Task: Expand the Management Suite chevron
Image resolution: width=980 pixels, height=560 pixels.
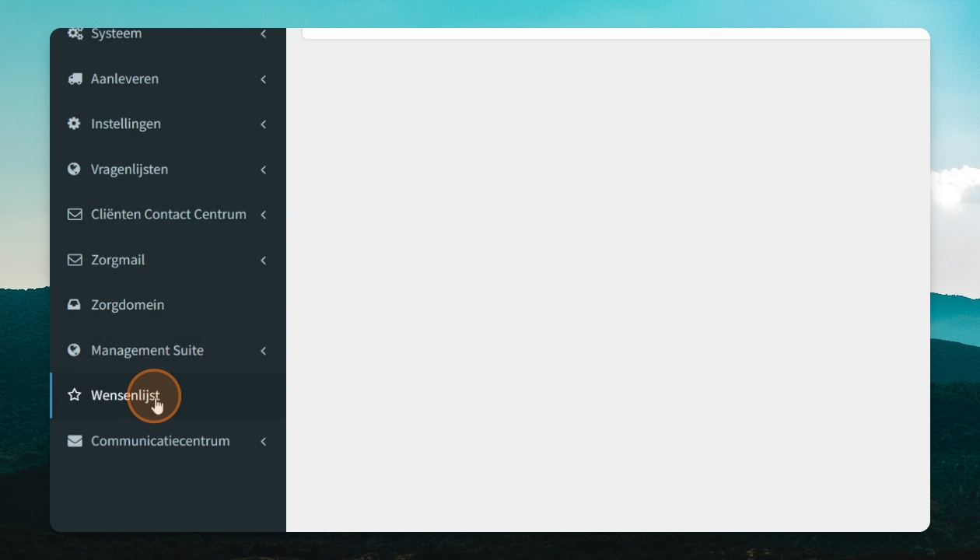Action: coord(264,351)
